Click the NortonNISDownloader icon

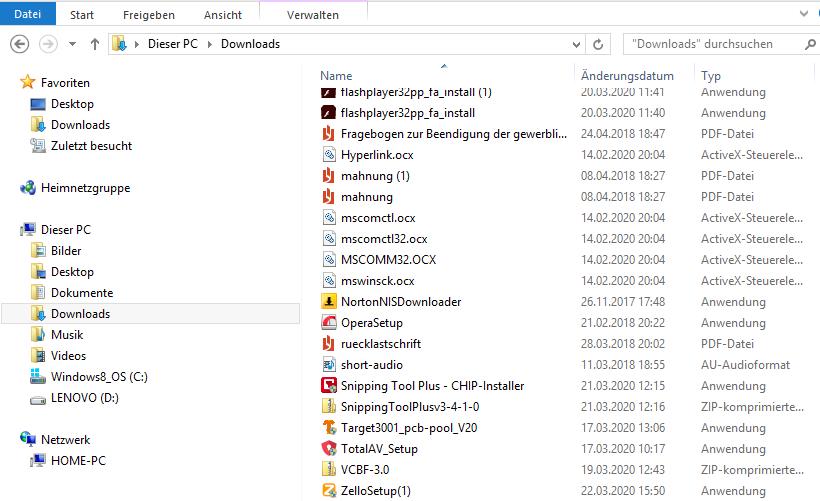click(x=328, y=302)
